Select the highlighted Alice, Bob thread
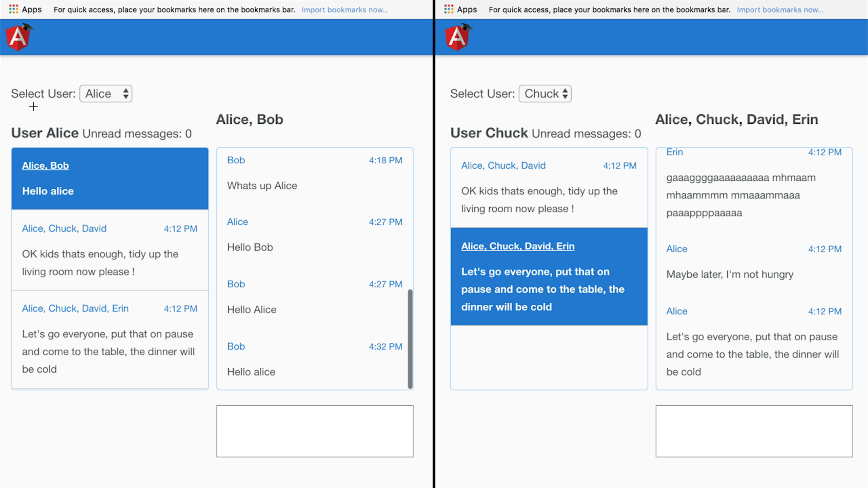Screen dimensions: 868x488 (x=110, y=179)
